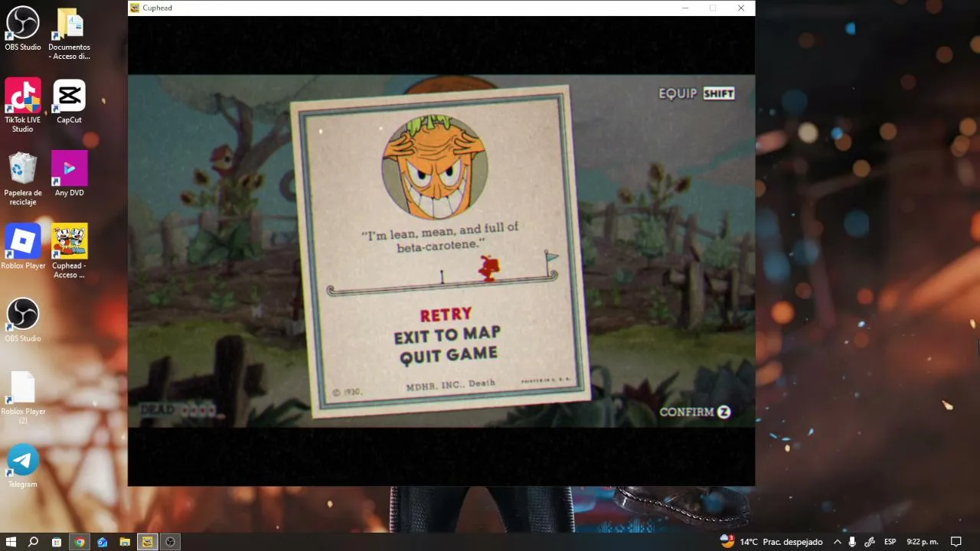Image resolution: width=980 pixels, height=551 pixels.
Task: Click the EQUIP SHIFT prompt
Action: 697,93
